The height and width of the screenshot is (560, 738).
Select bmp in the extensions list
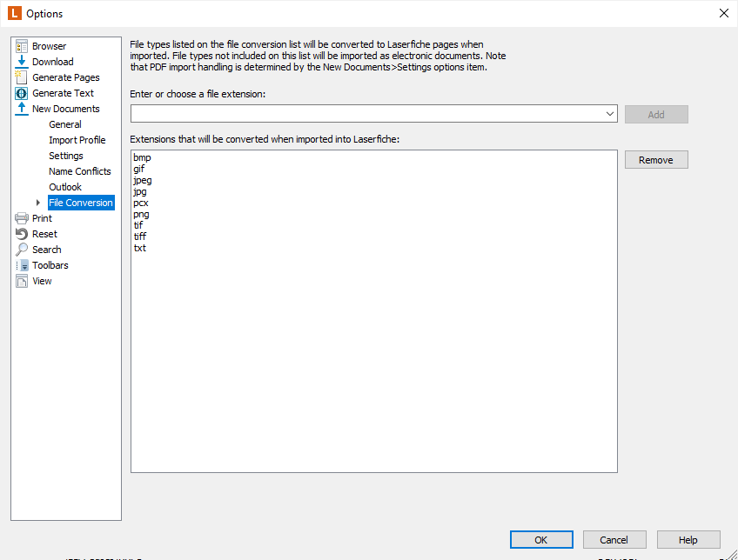(x=142, y=157)
